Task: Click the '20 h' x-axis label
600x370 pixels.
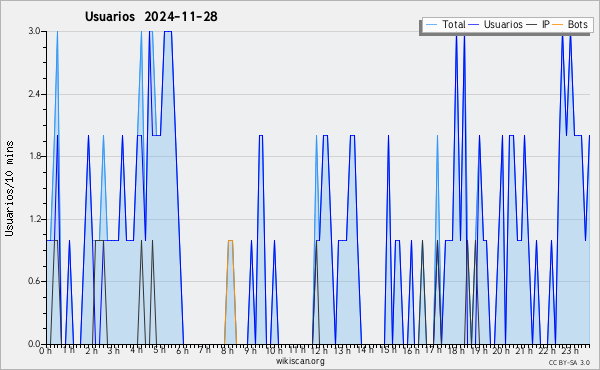Action: (501, 350)
